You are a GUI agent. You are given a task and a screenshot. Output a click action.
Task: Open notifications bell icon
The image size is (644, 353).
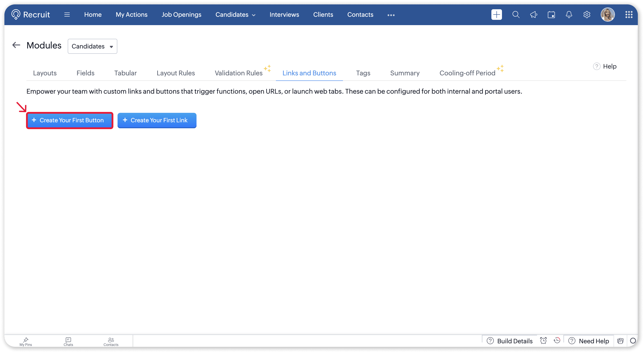[569, 15]
